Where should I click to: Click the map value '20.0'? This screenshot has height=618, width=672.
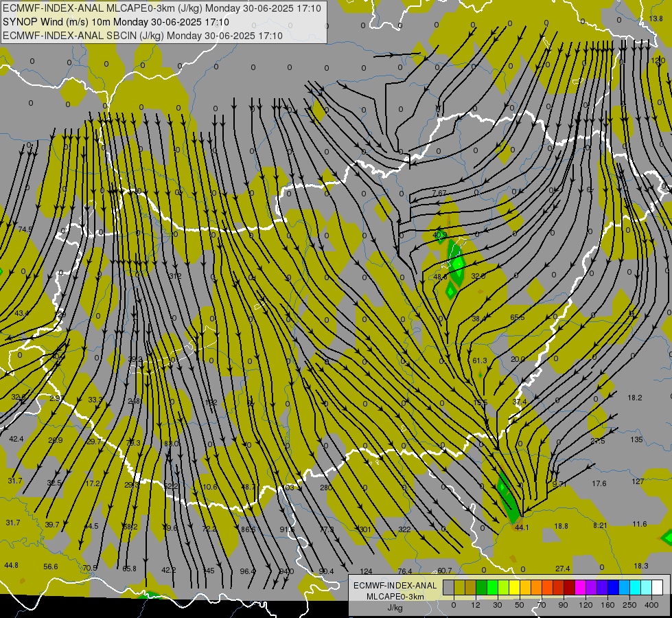(518, 359)
